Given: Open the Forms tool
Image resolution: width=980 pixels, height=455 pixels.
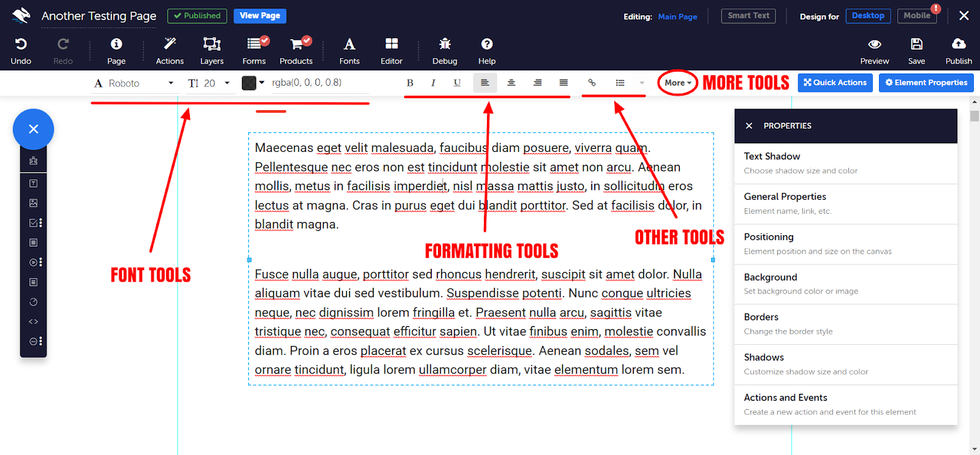Looking at the screenshot, I should [254, 43].
